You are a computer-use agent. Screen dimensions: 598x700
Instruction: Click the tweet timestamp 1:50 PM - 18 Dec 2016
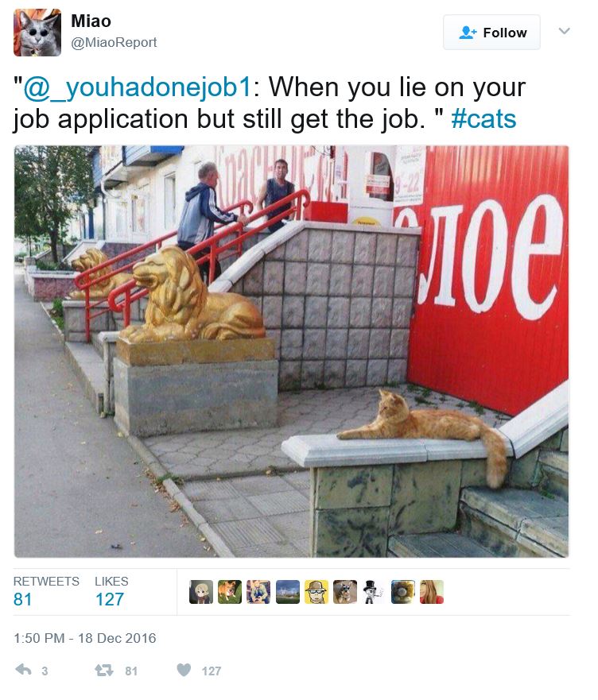(85, 638)
